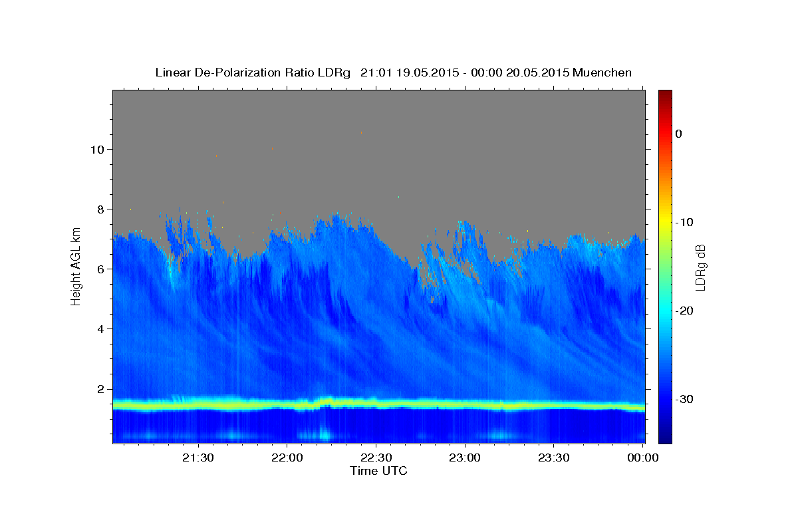Image resolution: width=798 pixels, height=532 pixels.
Task: Click the plot title text 'Linear De-Polarization Ratio LDRg'
Action: (x=252, y=72)
